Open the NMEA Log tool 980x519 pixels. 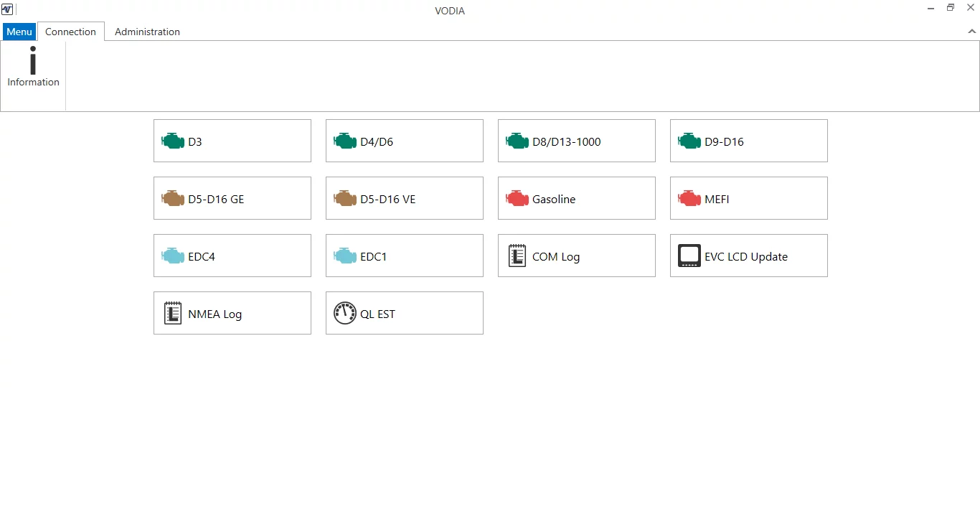pos(232,313)
